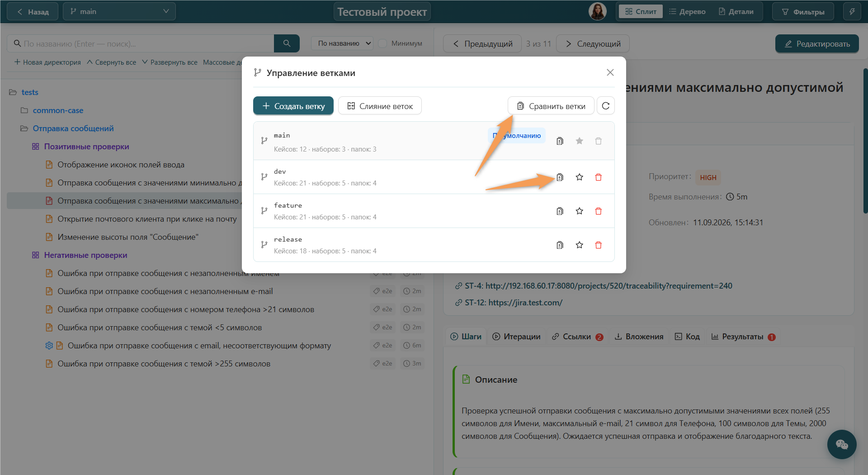Click the lightning quick-actions icon
The height and width of the screenshot is (475, 868).
coord(852,11)
